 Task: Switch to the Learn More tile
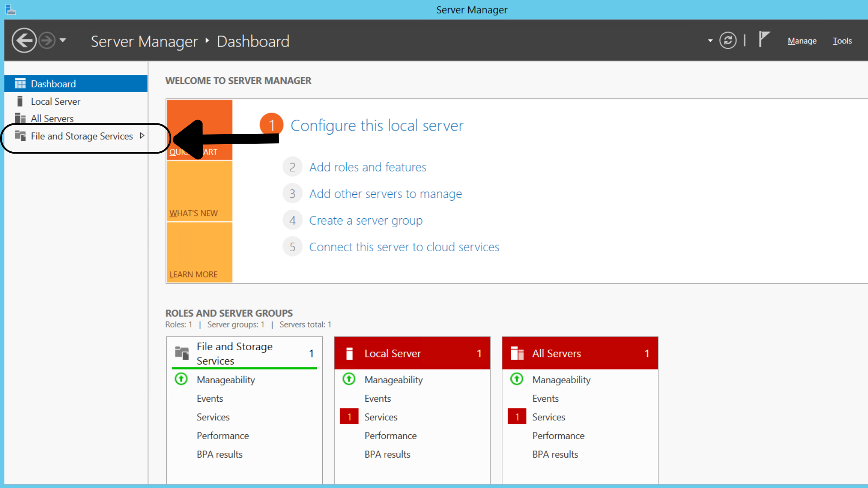click(x=199, y=253)
